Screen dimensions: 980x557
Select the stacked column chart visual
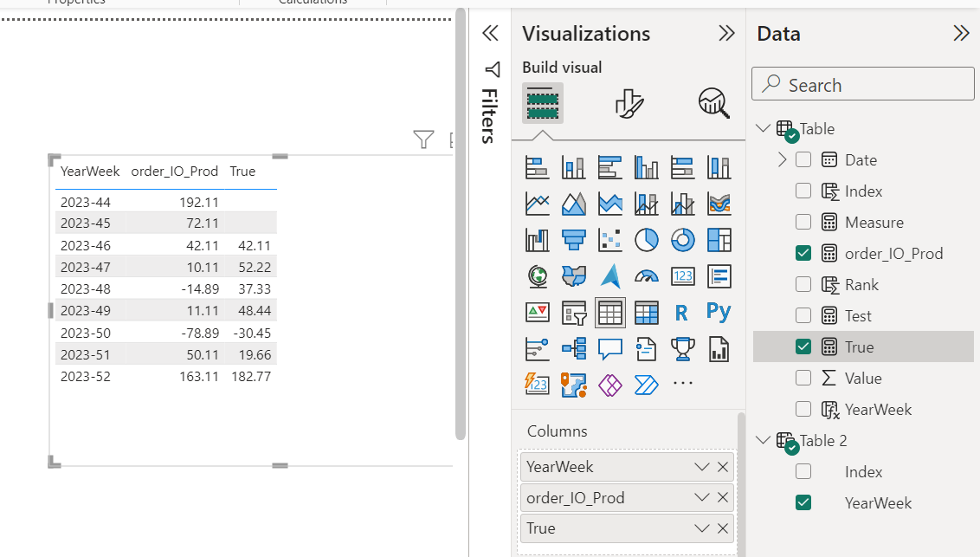573,167
